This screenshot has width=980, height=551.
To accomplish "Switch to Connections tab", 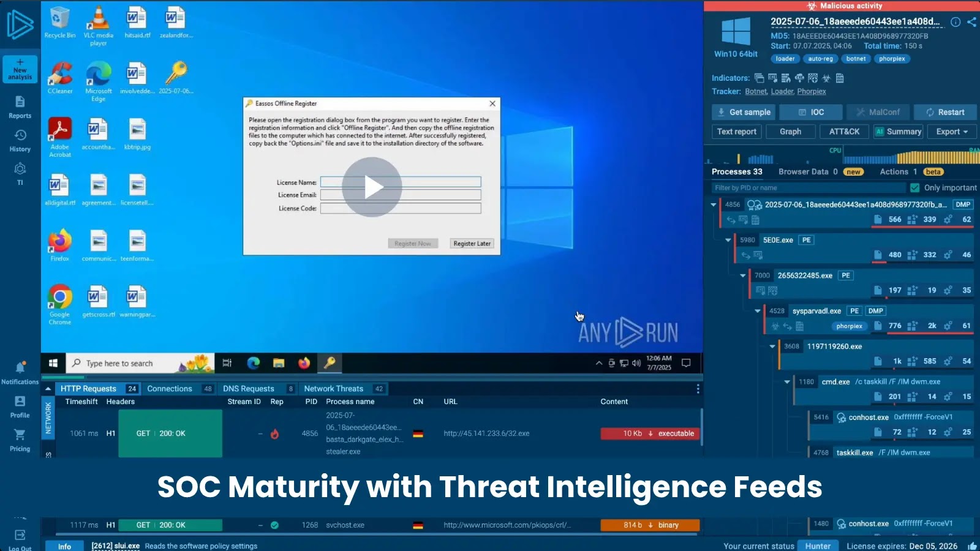I will (179, 389).
